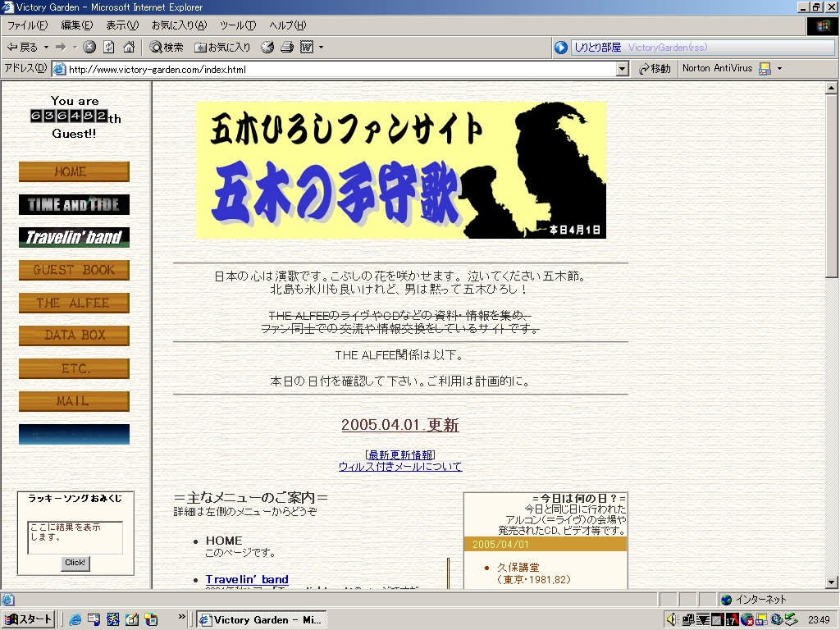
Task: Open the Edit button dropdown arrow
Action: tap(321, 47)
